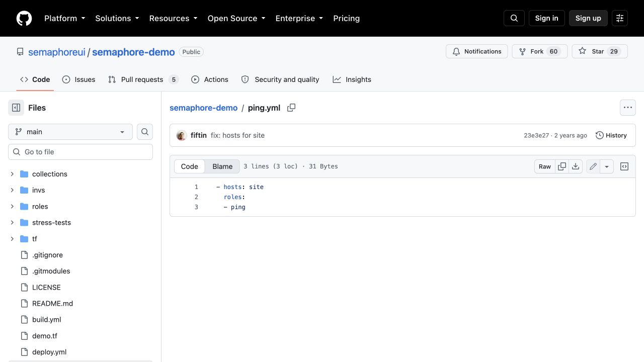Open the Platform menu in the header
Screen dimensions: 644x362
click(x=65, y=18)
